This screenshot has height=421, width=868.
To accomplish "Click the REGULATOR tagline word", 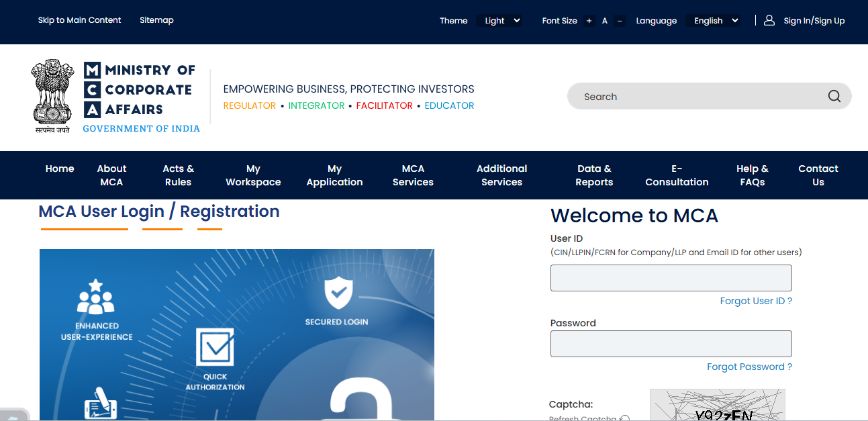I will click(x=249, y=105).
